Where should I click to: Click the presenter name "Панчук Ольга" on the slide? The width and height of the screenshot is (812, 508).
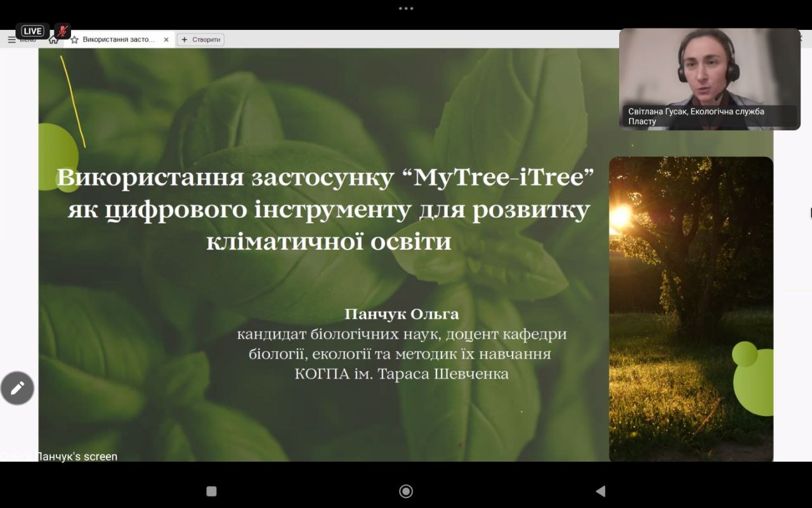(x=402, y=314)
